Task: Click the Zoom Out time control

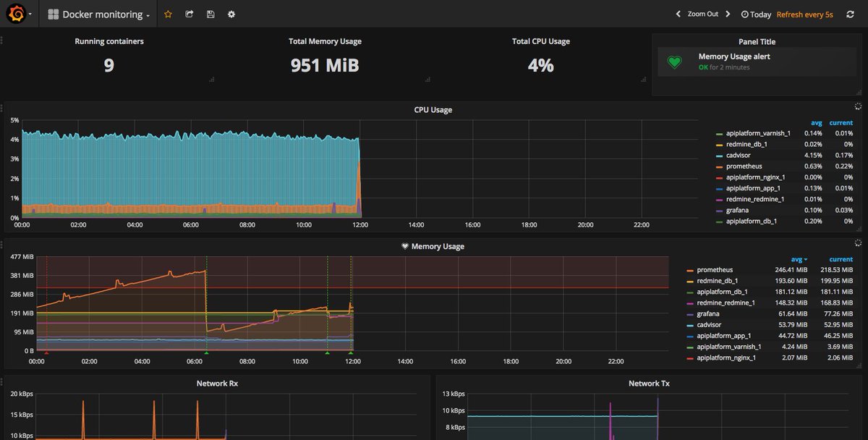Action: 702,14
